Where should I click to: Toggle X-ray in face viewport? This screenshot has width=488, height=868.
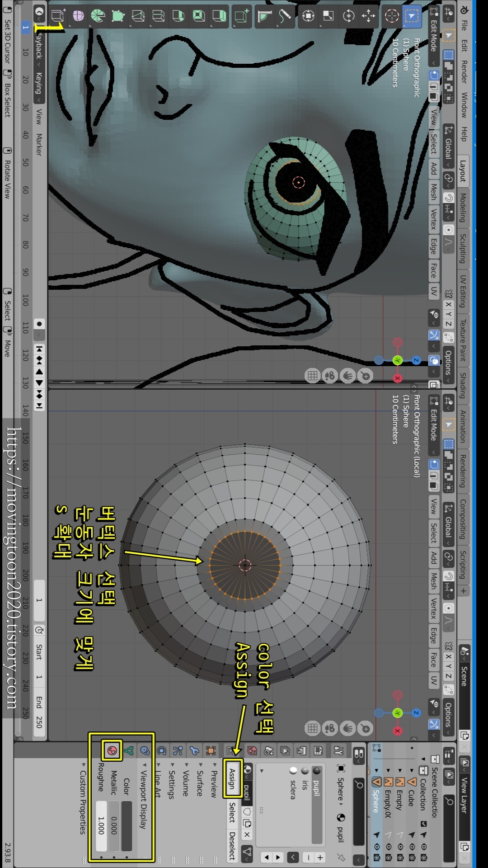434,385
